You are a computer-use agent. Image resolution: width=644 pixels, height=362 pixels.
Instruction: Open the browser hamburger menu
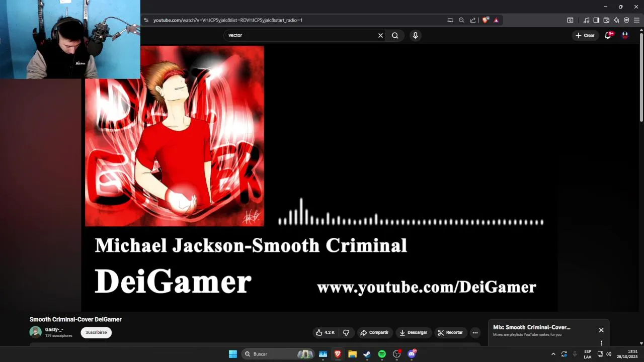(x=636, y=20)
